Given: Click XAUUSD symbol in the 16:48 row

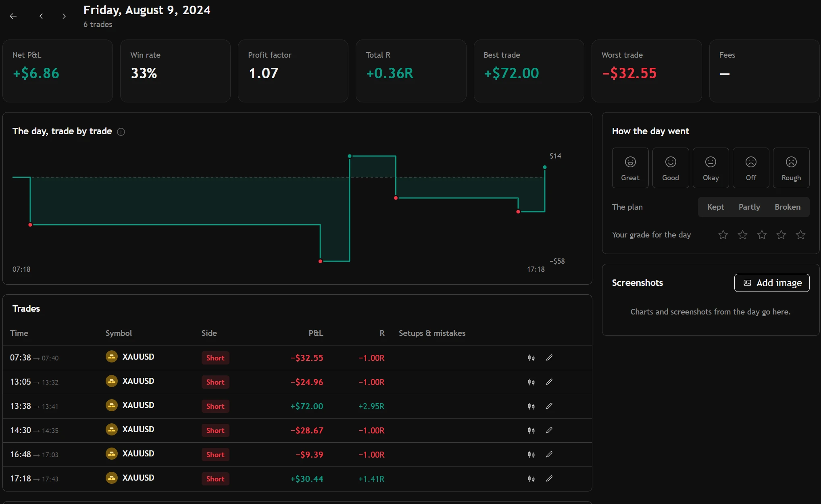Looking at the screenshot, I should (138, 454).
